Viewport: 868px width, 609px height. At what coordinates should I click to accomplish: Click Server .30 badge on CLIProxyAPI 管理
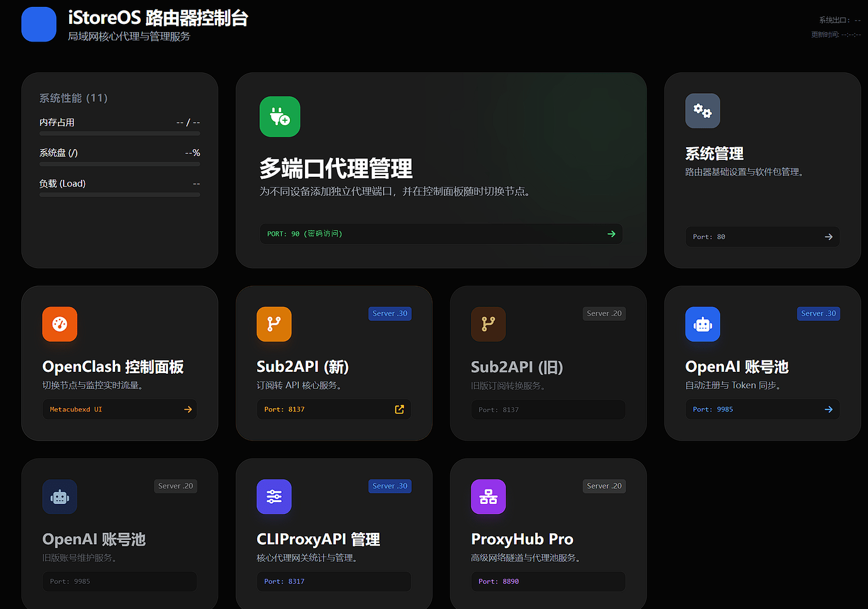(390, 486)
